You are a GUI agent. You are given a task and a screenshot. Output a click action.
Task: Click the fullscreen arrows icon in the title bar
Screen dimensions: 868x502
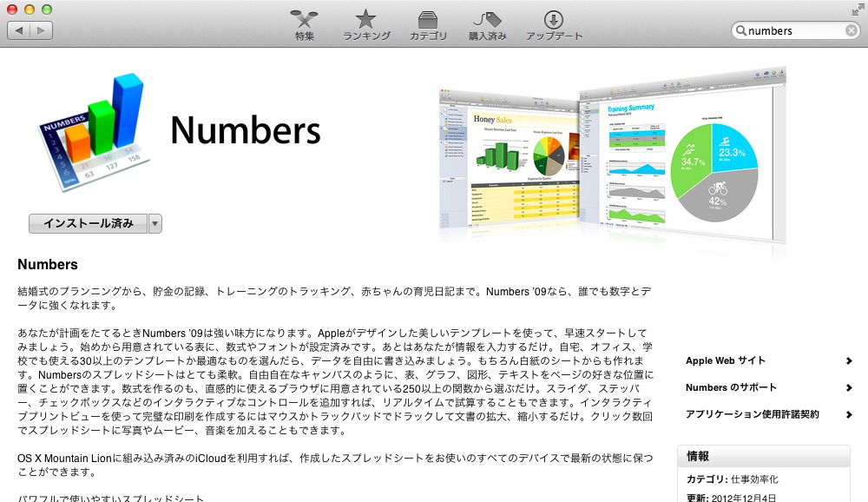(858, 10)
